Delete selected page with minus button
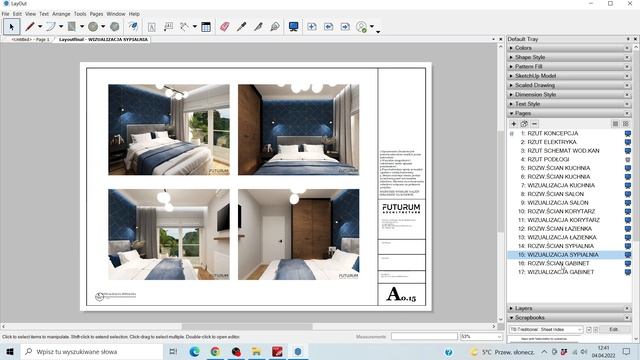Image resolution: width=640 pixels, height=360 pixels. (535, 124)
